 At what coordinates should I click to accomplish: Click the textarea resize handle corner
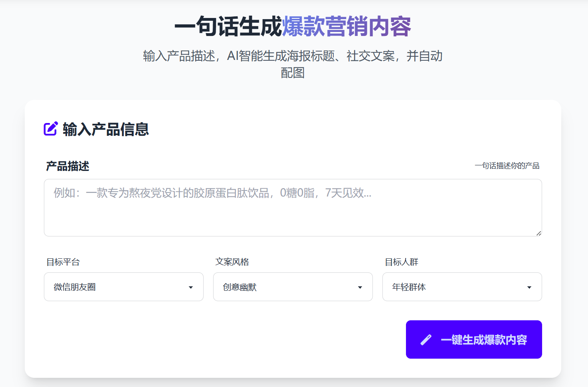click(539, 233)
